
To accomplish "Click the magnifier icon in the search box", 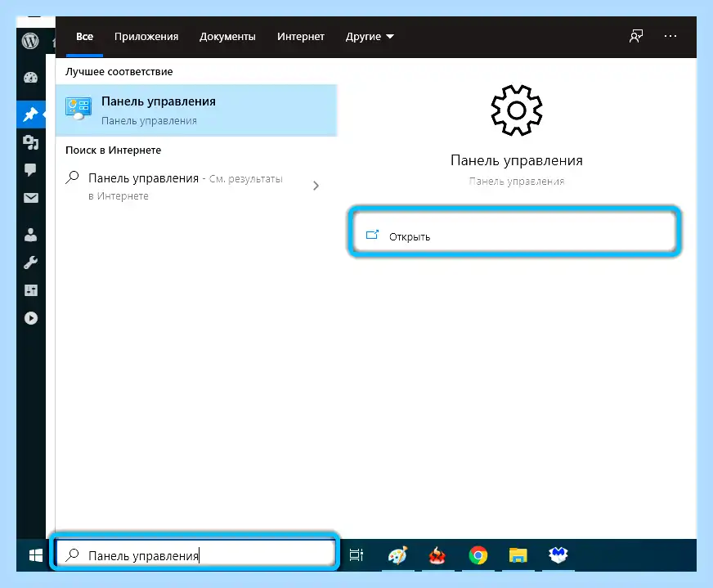I will (72, 555).
